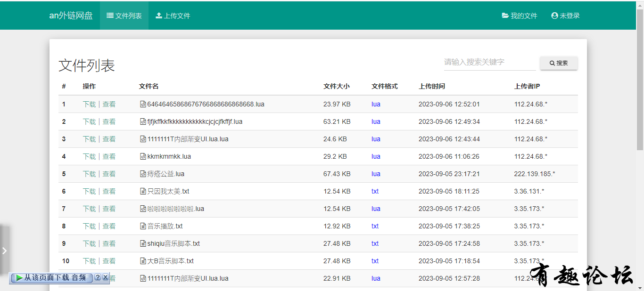Download 大B音乐脚本.txt
This screenshot has height=291, width=644.
tap(89, 261)
